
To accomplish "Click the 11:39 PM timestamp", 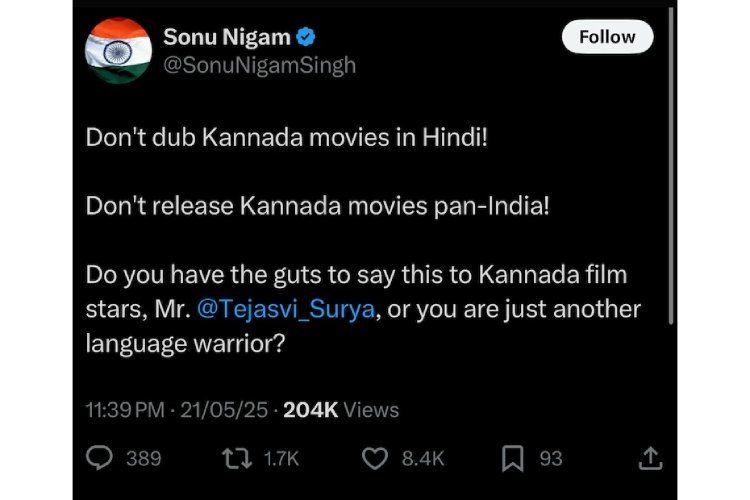I will (x=123, y=409).
